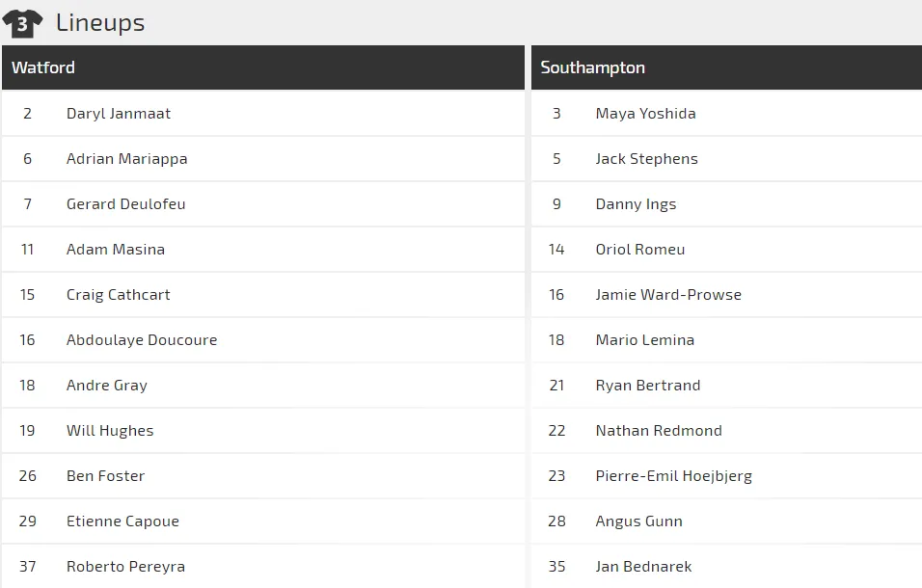Click Adam Masina's name
The width and height of the screenshot is (922, 588).
coord(116,250)
